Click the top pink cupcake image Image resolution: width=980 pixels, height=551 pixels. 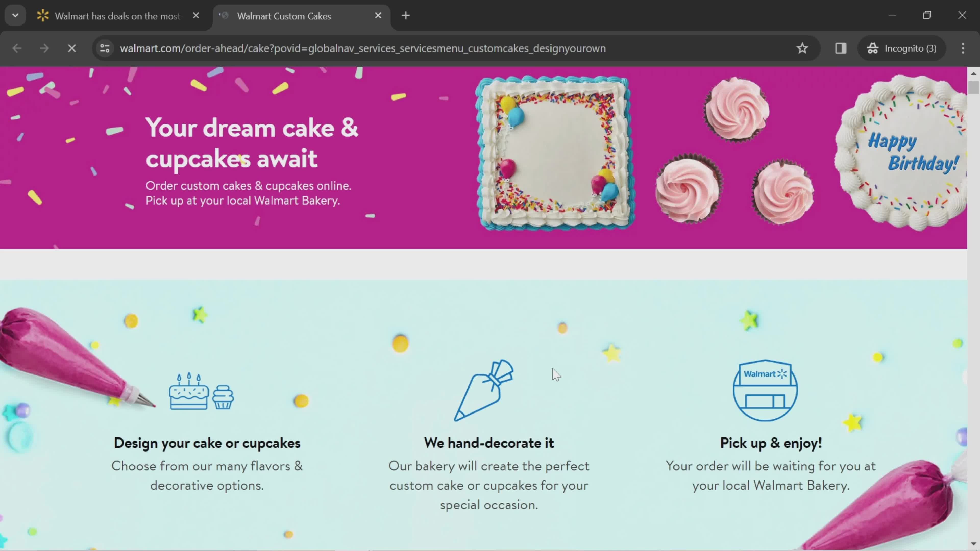tap(737, 109)
